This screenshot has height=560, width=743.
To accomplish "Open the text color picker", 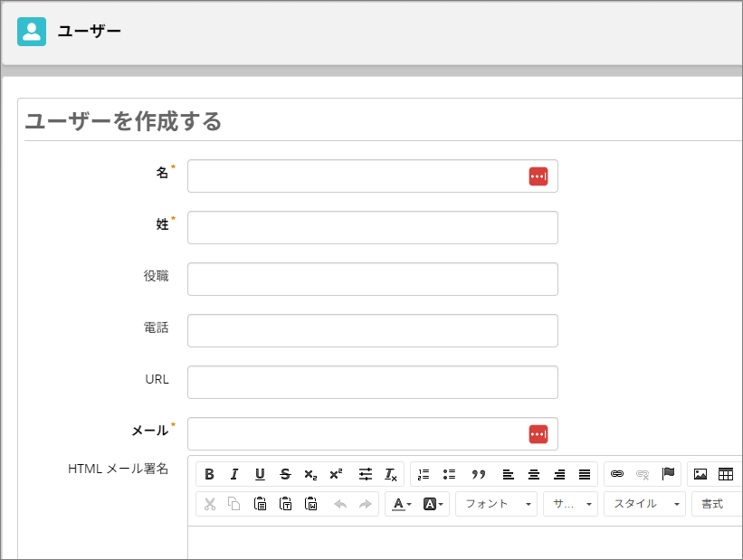I will click(x=401, y=504).
